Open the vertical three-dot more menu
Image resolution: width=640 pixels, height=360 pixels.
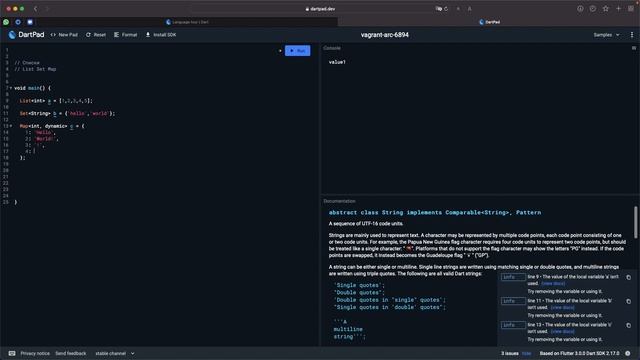click(632, 35)
